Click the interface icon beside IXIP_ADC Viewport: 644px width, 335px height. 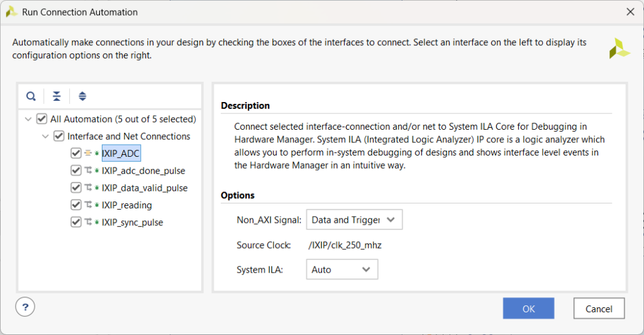click(87, 153)
